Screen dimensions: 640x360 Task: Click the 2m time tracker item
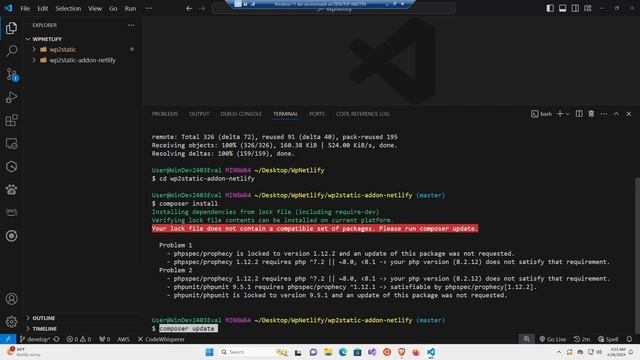(582, 339)
